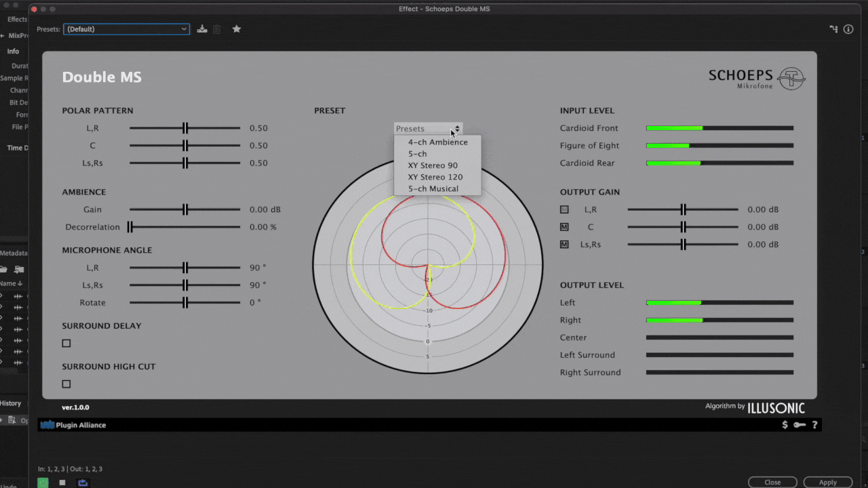
Task: Click the Decorrelation slider handle
Action: tap(130, 227)
